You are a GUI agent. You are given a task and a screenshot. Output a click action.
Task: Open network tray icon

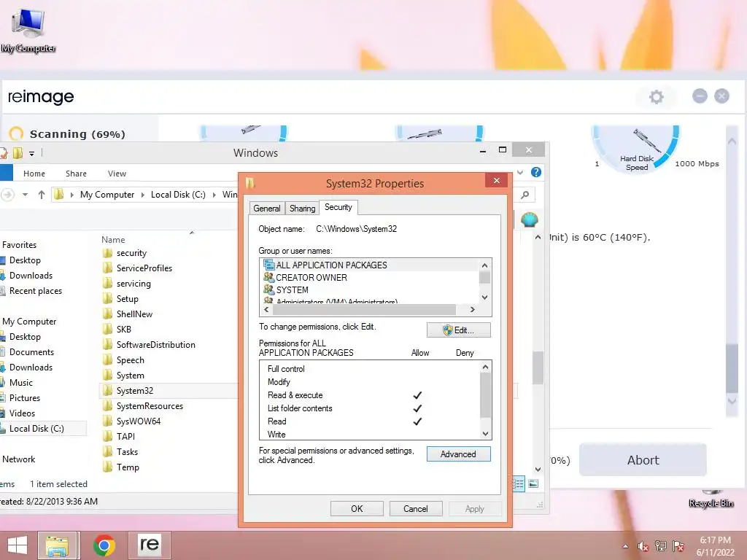pyautogui.click(x=661, y=545)
